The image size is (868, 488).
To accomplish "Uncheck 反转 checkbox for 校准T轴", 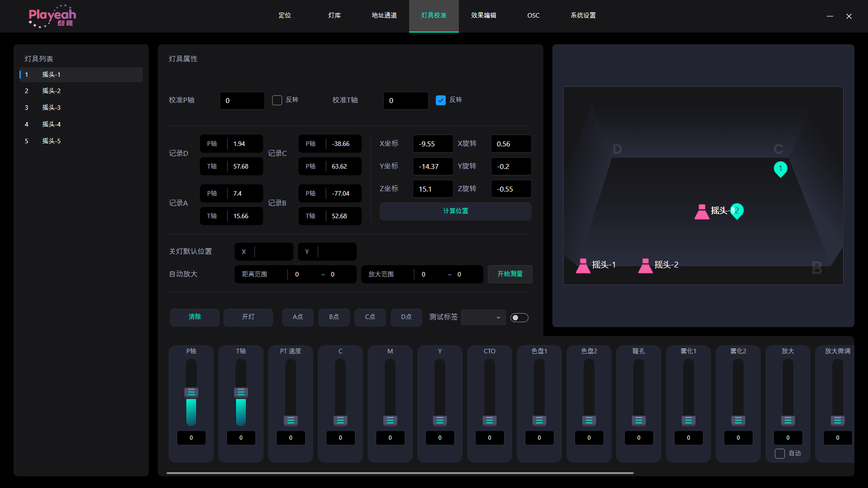I will click(x=441, y=100).
